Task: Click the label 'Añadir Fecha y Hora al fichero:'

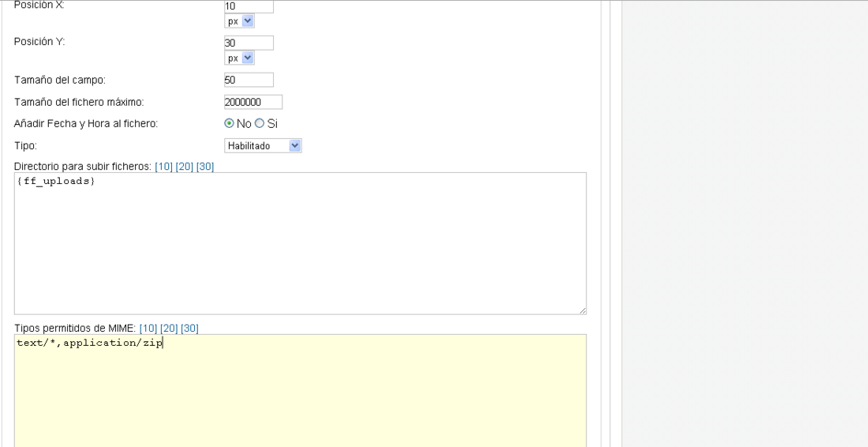Action: click(x=86, y=123)
